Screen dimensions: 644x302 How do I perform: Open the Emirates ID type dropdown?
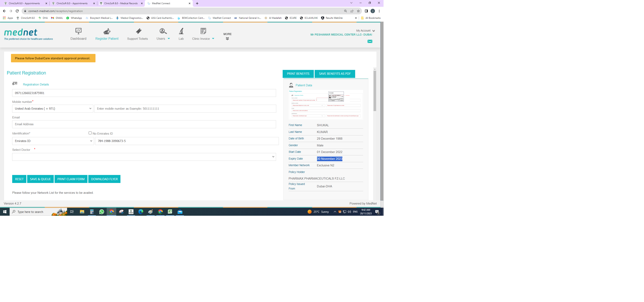pos(53,141)
